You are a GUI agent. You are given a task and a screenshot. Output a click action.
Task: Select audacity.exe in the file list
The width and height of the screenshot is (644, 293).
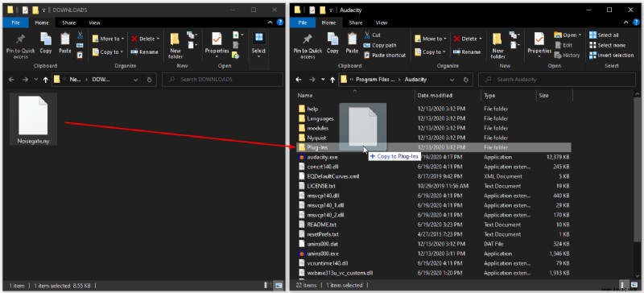[433, 157]
